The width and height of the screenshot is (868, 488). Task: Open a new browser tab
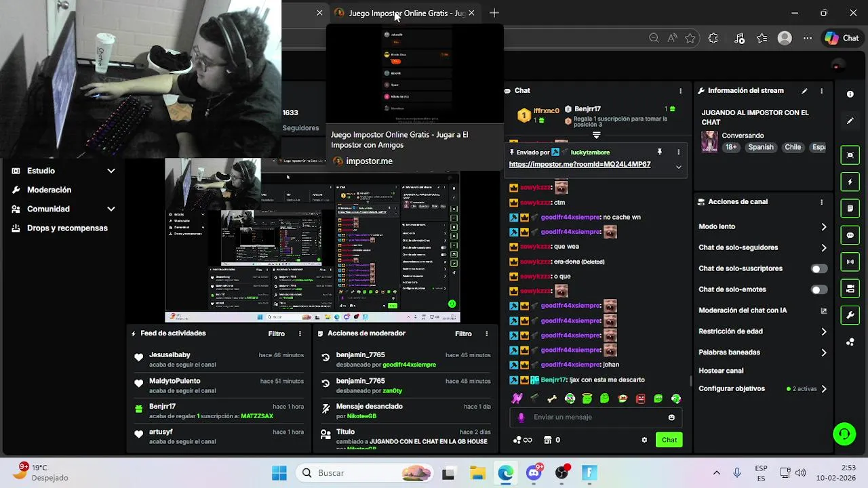tap(494, 13)
